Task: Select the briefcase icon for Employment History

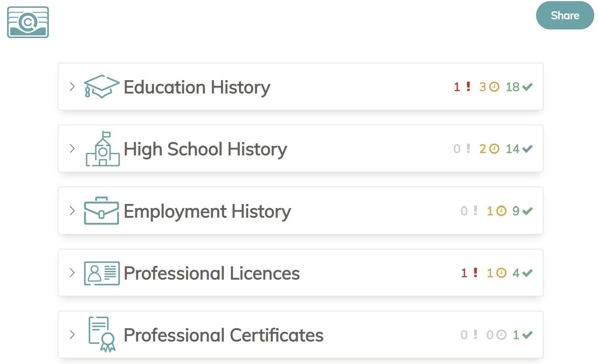Action: click(101, 211)
